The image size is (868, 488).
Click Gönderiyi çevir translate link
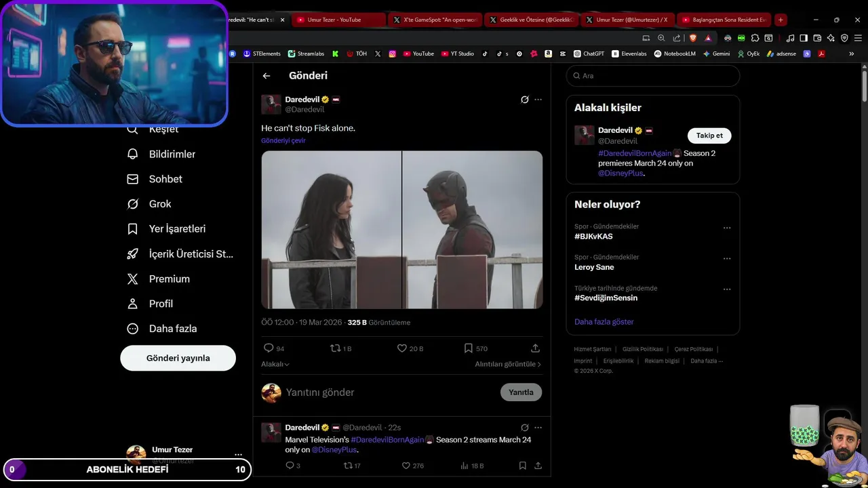point(283,141)
